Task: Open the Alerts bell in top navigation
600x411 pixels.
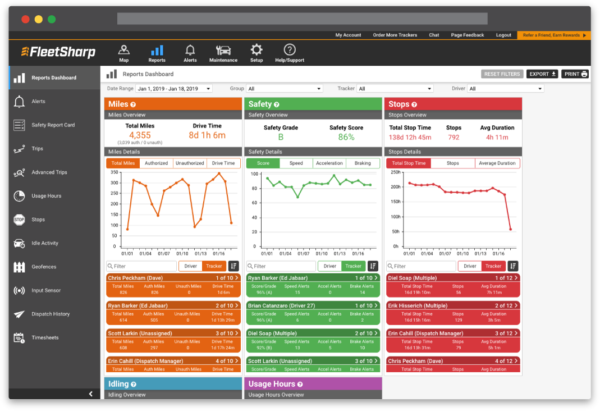Action: 190,53
